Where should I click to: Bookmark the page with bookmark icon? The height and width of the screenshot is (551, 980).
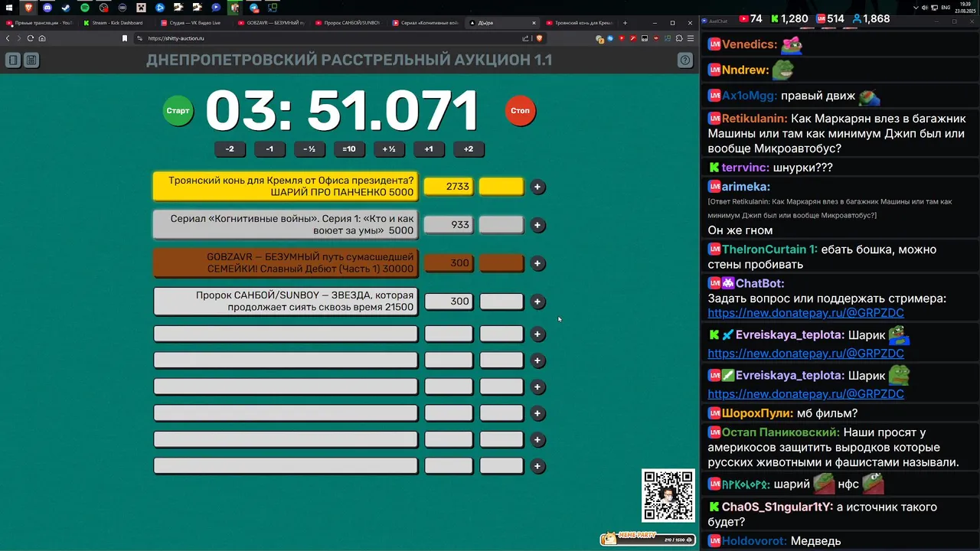(x=125, y=38)
